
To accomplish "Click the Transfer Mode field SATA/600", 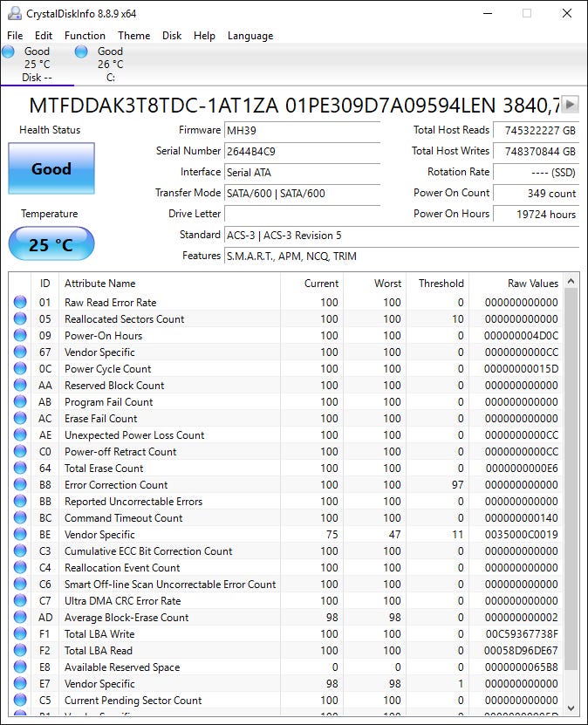I will tap(302, 194).
